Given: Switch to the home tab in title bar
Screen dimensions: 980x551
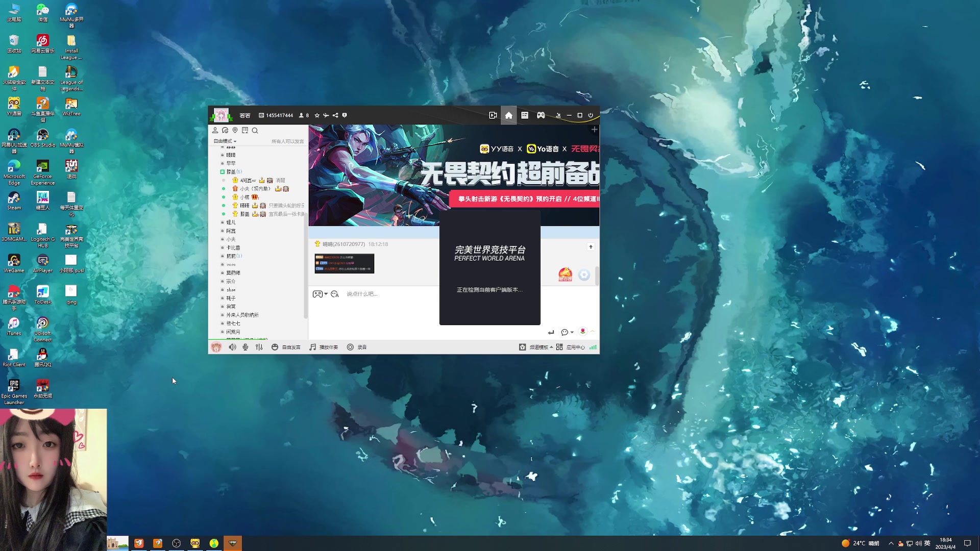Looking at the screenshot, I should tap(508, 115).
